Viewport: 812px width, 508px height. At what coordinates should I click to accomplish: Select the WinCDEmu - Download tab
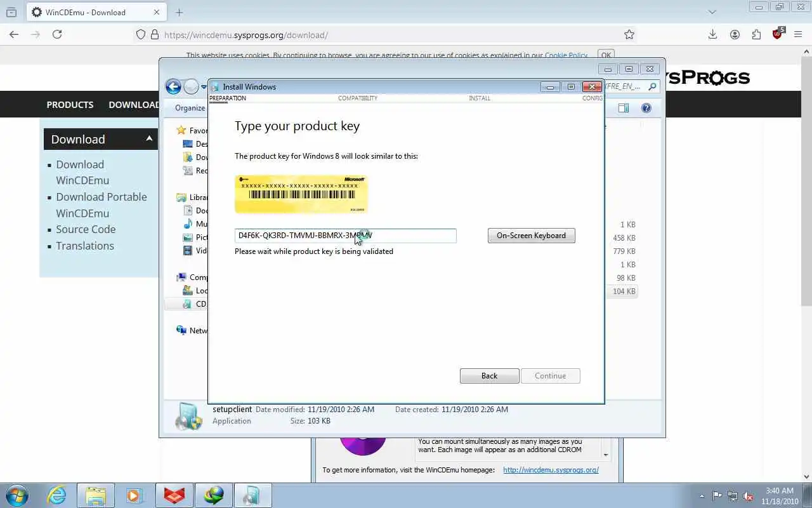[96, 12]
